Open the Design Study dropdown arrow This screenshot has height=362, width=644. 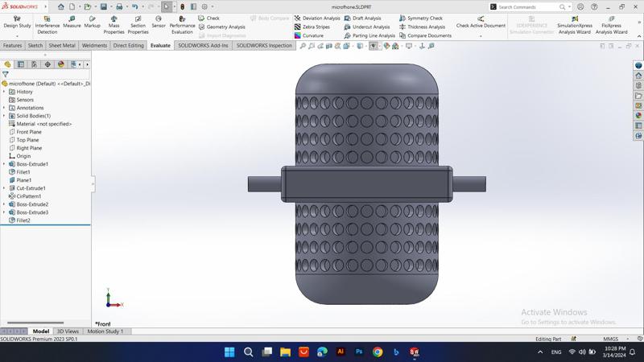click(x=17, y=36)
